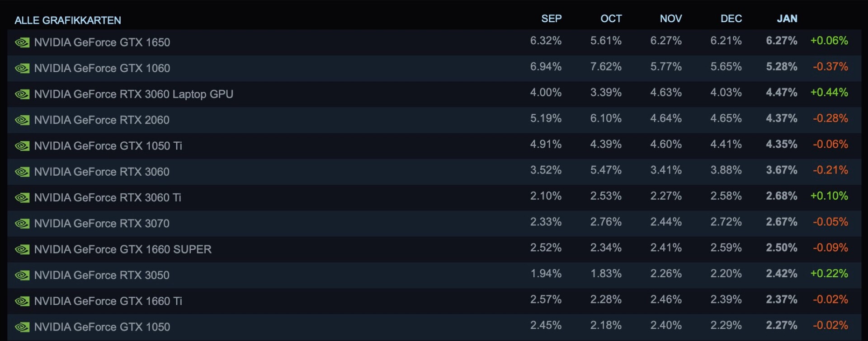Click the 6.27% January share for GTX 1650
This screenshot has width=868, height=341.
point(781,41)
